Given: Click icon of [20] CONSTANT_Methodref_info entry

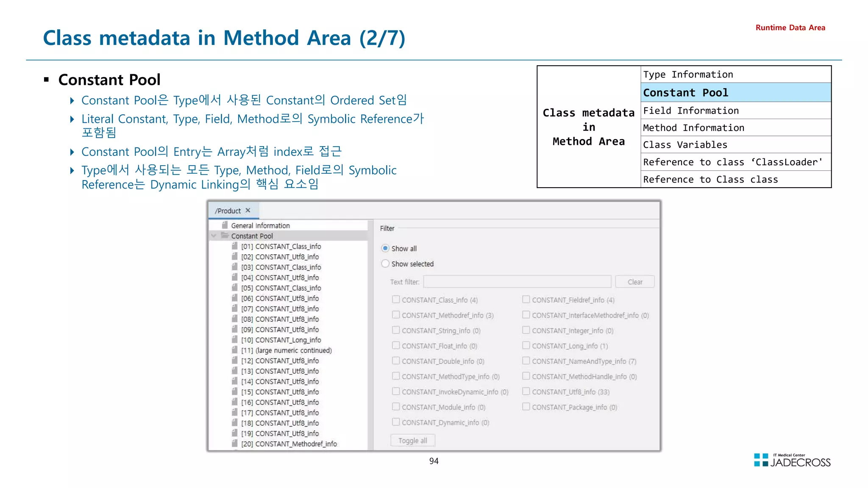Looking at the screenshot, I should pyautogui.click(x=235, y=443).
